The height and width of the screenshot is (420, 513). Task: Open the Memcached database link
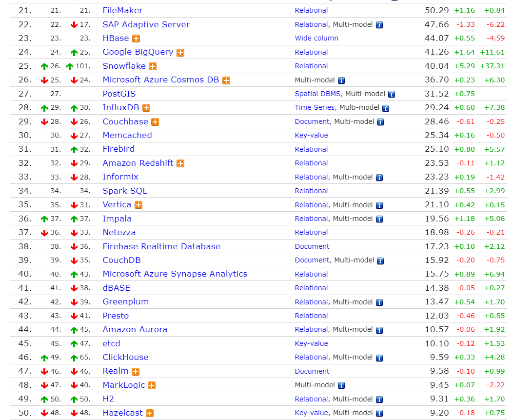pyautogui.click(x=127, y=135)
